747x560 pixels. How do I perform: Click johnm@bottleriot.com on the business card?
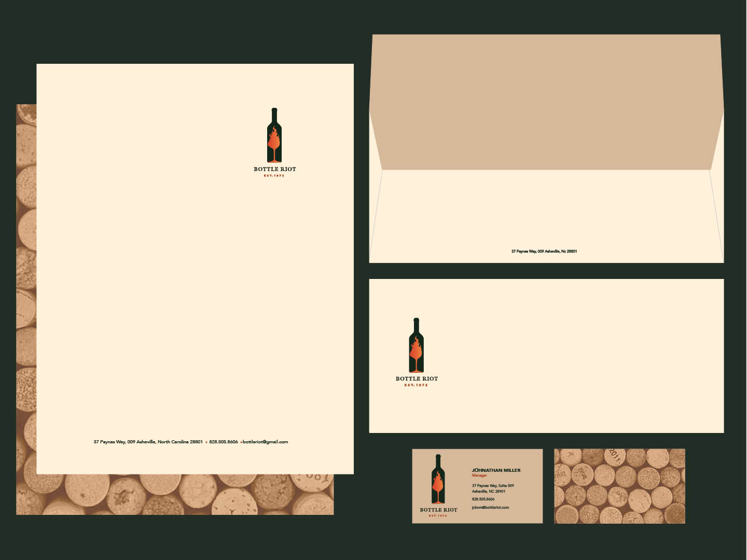click(490, 508)
